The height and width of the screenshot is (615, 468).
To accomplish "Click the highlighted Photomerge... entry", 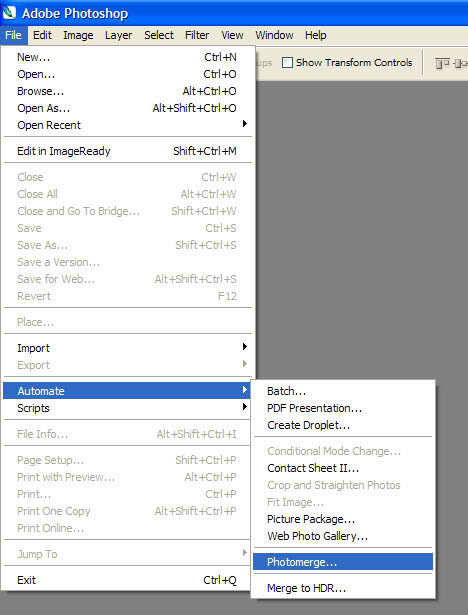I will [x=343, y=562].
